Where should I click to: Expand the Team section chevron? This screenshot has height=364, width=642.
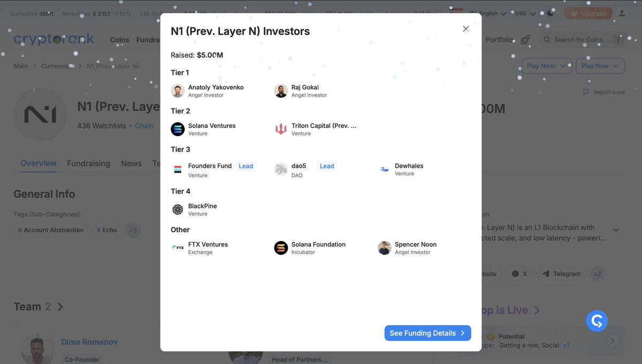pyautogui.click(x=60, y=307)
